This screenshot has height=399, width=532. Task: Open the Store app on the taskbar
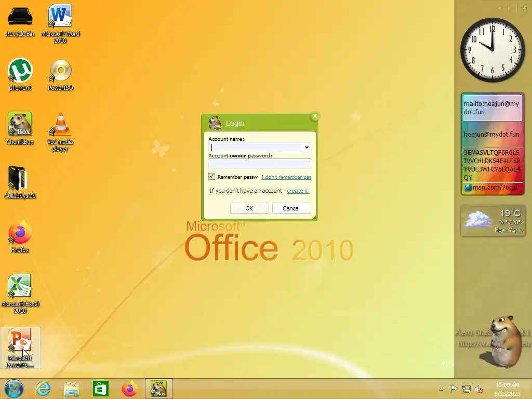pyautogui.click(x=100, y=389)
